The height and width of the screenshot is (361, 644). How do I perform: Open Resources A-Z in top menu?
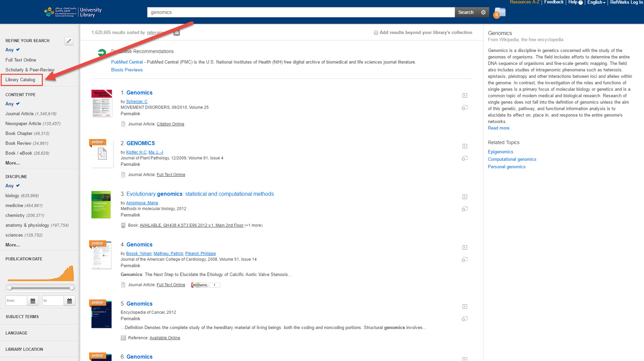click(524, 2)
